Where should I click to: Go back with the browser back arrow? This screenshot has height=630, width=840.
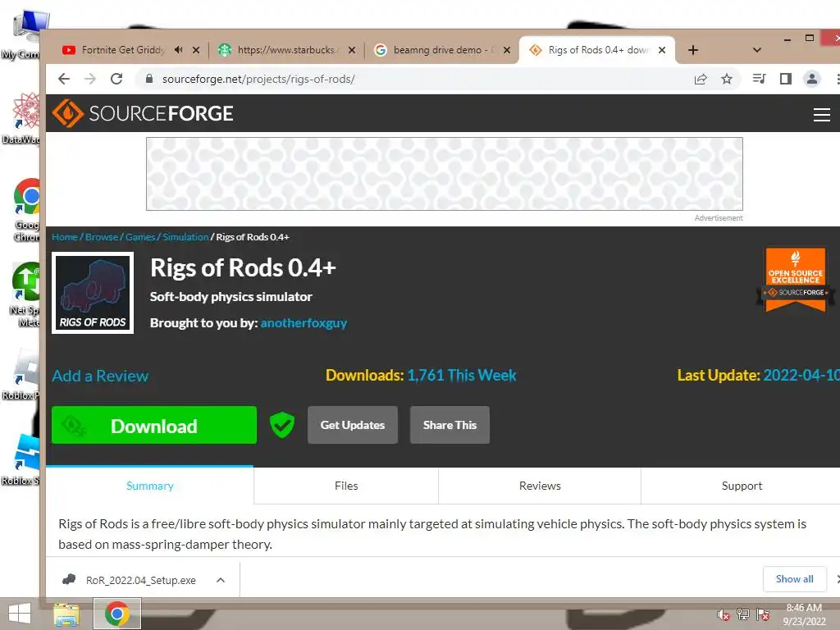[64, 80]
